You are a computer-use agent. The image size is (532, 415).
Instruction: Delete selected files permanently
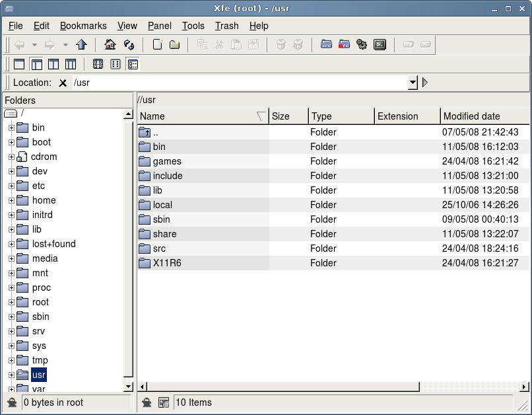(298, 44)
